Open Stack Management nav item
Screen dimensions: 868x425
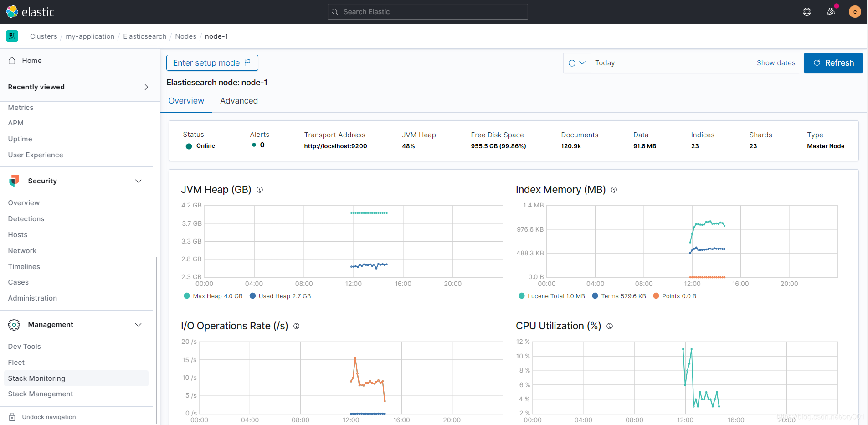point(41,394)
